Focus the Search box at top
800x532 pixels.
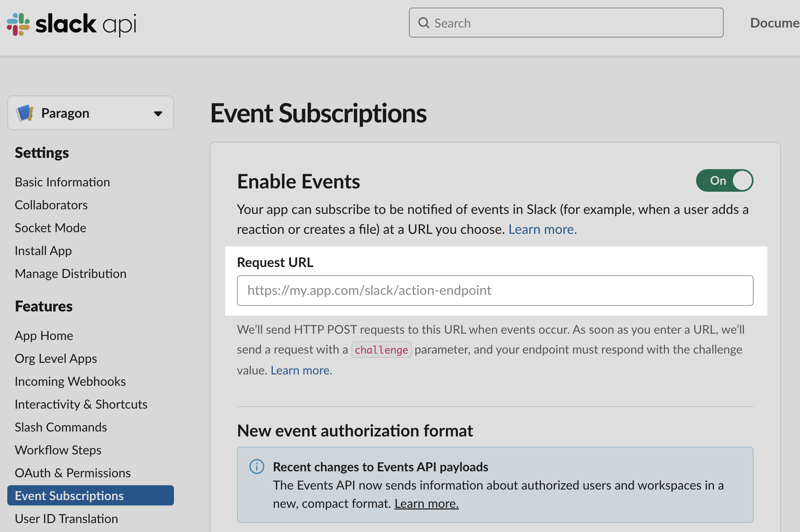(x=566, y=23)
